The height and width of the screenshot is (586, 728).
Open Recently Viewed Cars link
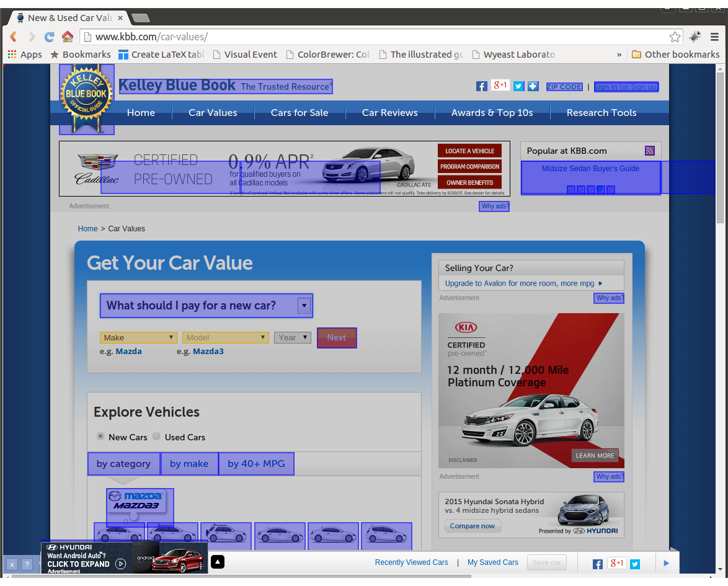point(411,562)
